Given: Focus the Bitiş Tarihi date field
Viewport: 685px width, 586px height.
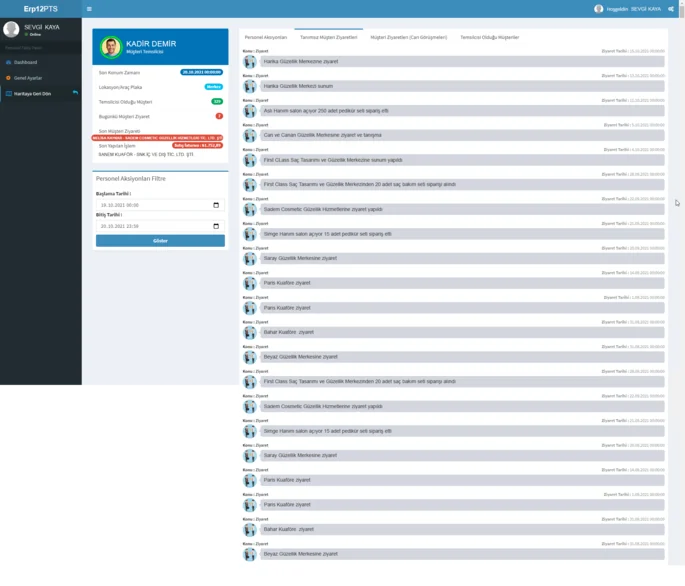Looking at the screenshot, I should point(160,226).
